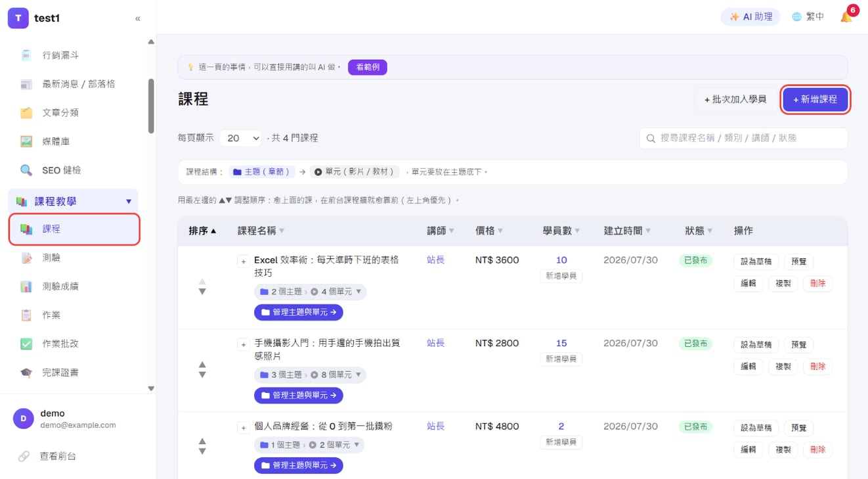Click 管理主題與單元 for Excel 效率術
Screen dimensions: 868x479
pyautogui.click(x=299, y=312)
